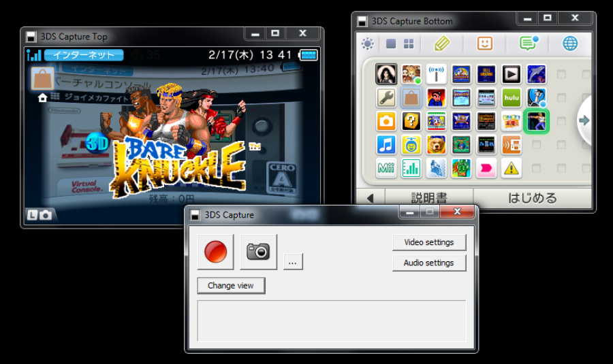Click the 3DS Capture Top window title
This screenshot has width=613, height=364.
click(x=74, y=37)
